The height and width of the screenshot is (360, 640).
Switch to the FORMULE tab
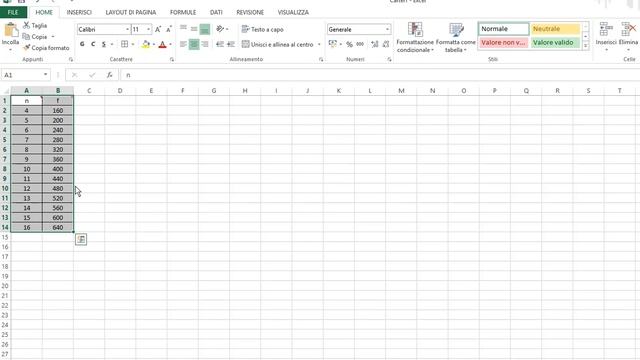click(183, 12)
